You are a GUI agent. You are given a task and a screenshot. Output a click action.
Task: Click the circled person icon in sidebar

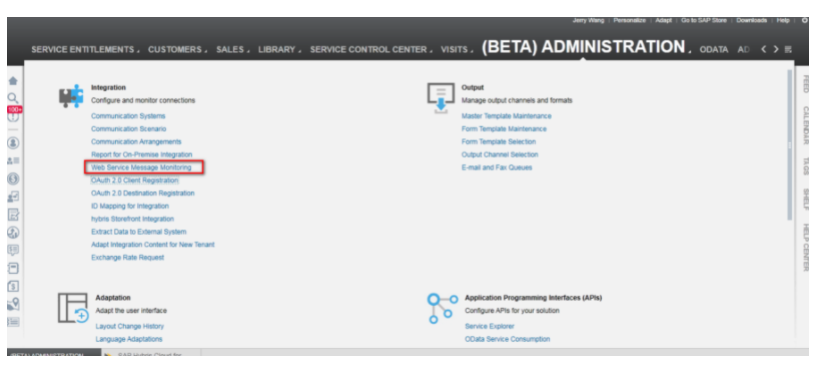(13, 143)
